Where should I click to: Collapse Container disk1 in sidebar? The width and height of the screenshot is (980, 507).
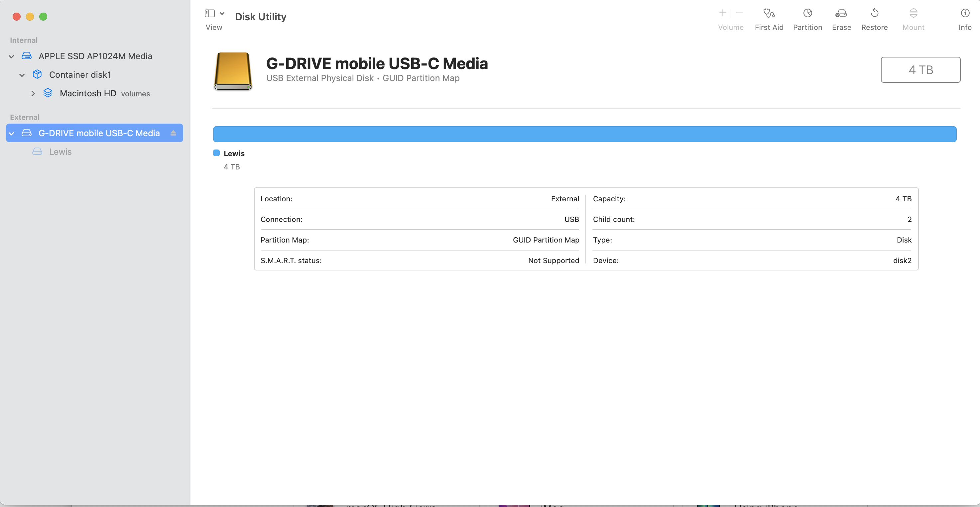pos(22,75)
